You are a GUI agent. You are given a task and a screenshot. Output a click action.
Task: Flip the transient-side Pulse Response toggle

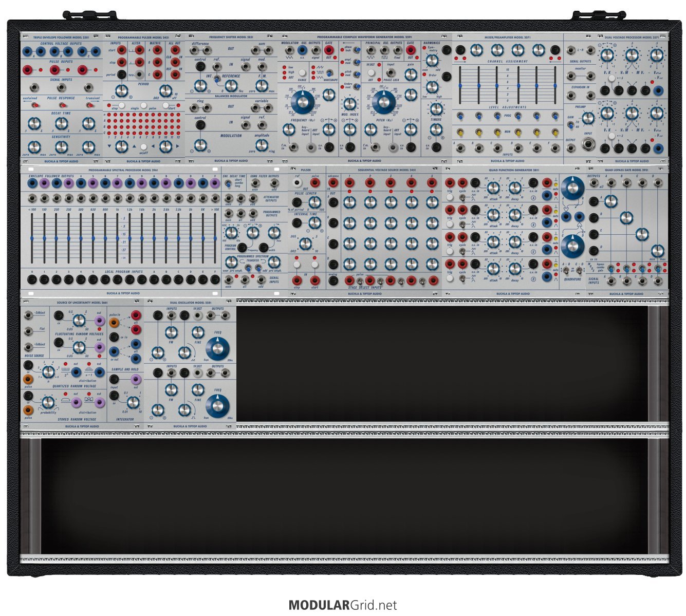point(88,105)
